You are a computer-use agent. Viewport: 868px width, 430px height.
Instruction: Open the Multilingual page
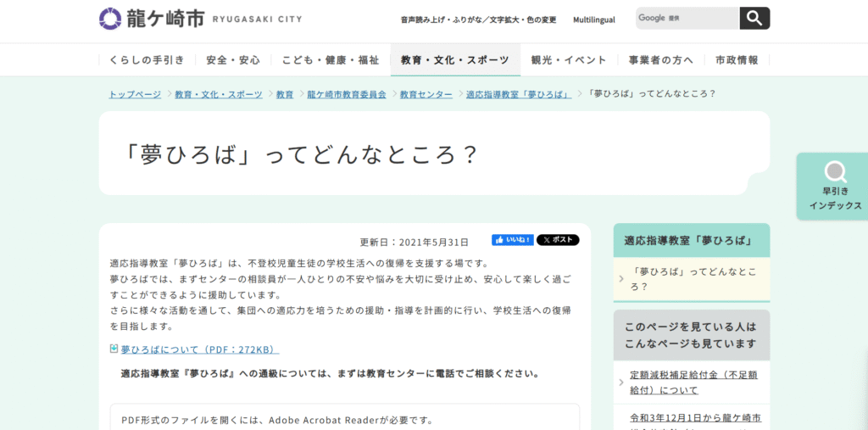593,20
